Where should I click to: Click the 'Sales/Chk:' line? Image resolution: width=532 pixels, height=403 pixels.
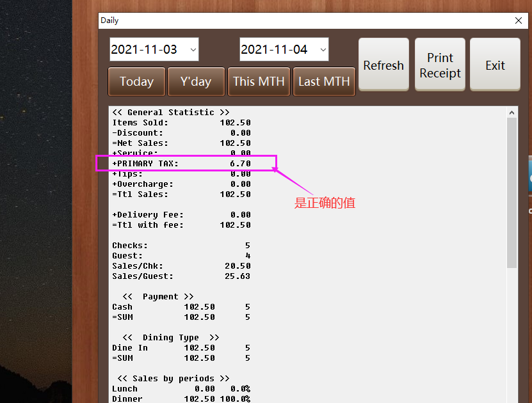182,266
